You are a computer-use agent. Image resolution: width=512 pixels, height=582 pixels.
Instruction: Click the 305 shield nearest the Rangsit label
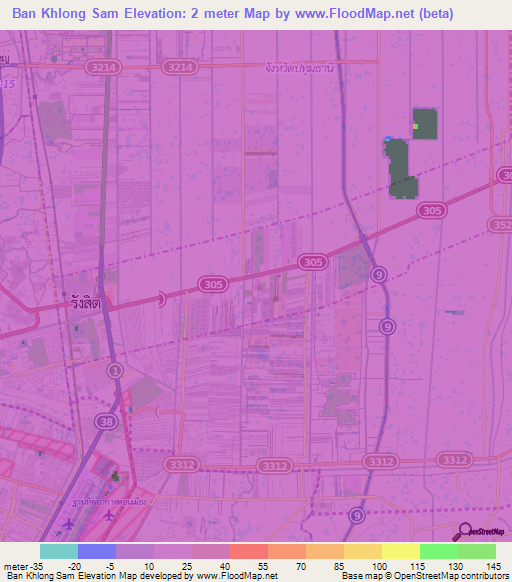click(213, 285)
